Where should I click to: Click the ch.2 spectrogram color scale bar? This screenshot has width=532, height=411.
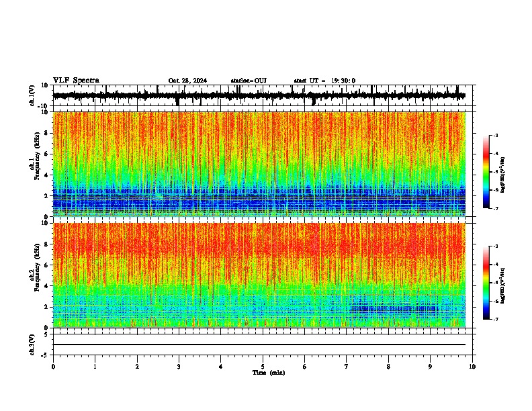[x=486, y=283]
